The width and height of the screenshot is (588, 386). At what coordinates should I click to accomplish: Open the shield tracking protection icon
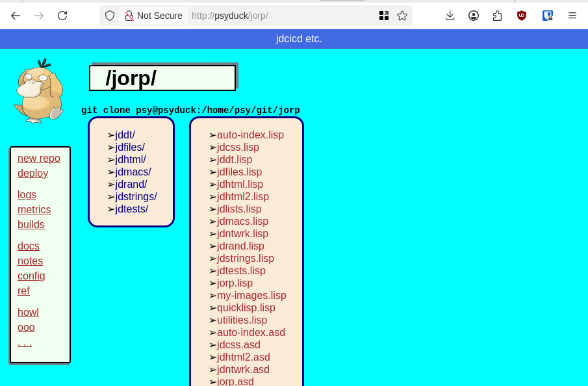point(110,16)
